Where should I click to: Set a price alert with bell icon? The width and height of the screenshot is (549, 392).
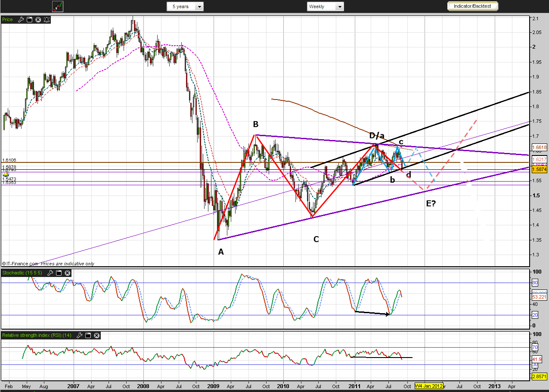click(47, 19)
